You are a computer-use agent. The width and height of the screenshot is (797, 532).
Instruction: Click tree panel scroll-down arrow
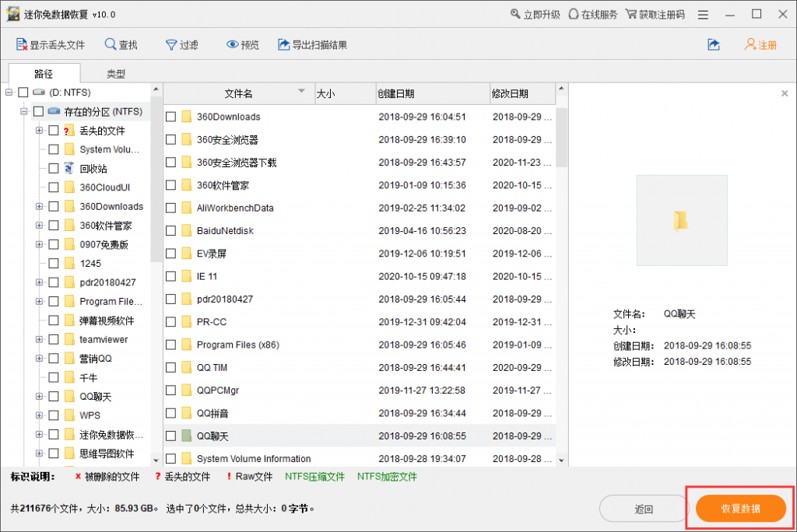[x=156, y=460]
